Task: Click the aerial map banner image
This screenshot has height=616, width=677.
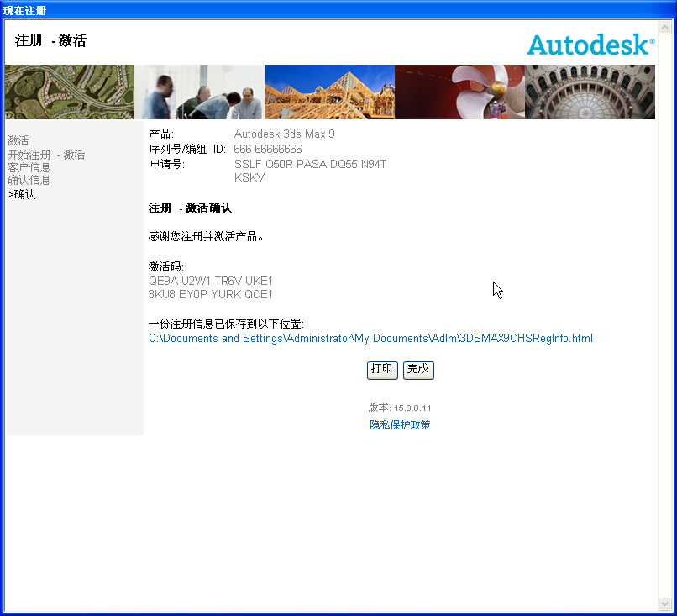Action: [x=70, y=92]
